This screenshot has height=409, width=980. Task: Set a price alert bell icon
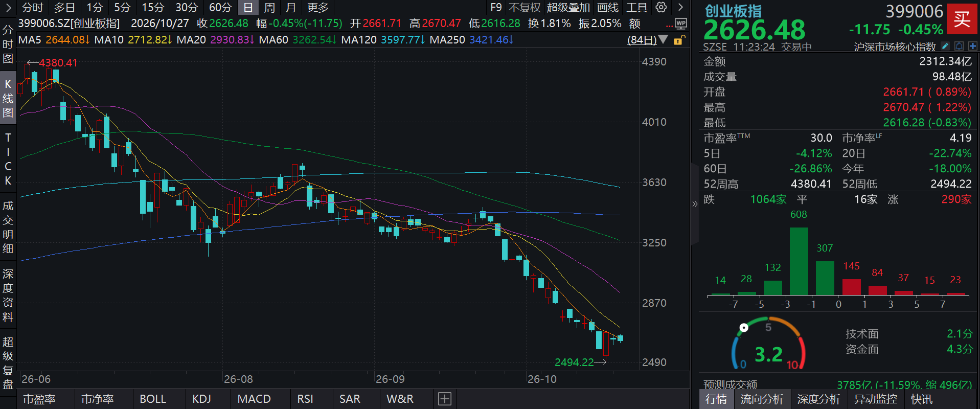tap(959, 47)
